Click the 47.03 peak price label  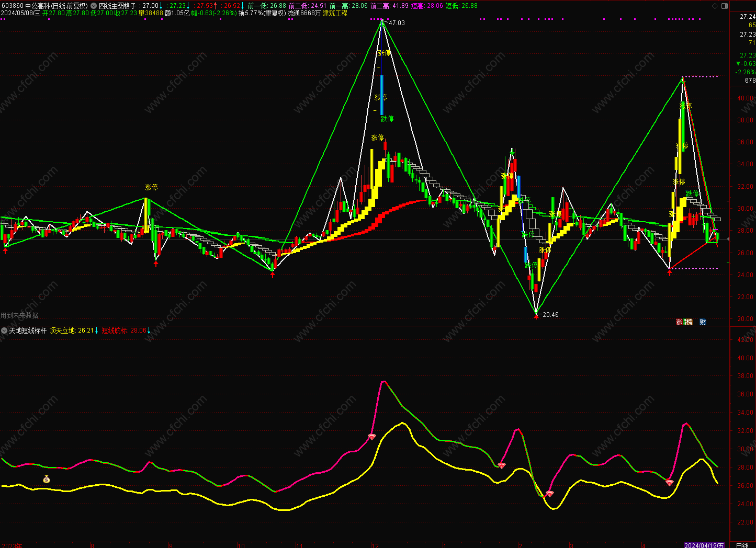pyautogui.click(x=397, y=23)
